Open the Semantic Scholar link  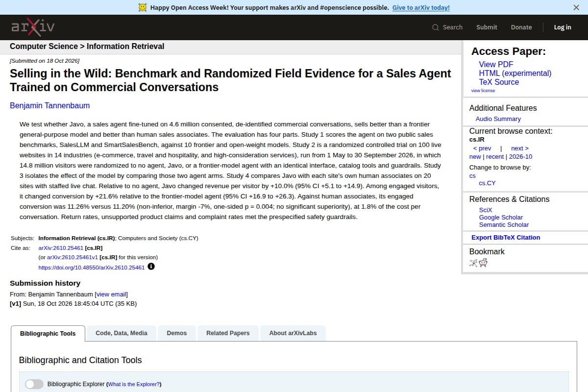[x=504, y=224]
